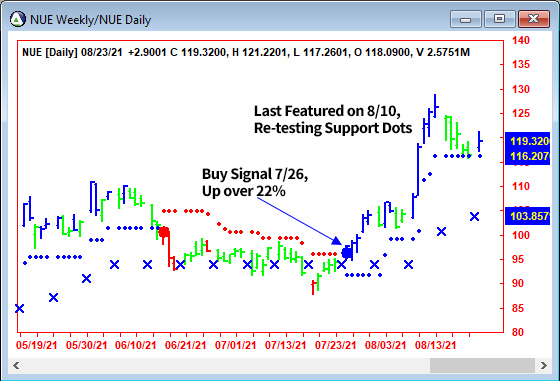Click the 07/13/21 date axis label
Image resolution: width=560 pixels, height=381 pixels.
click(285, 345)
